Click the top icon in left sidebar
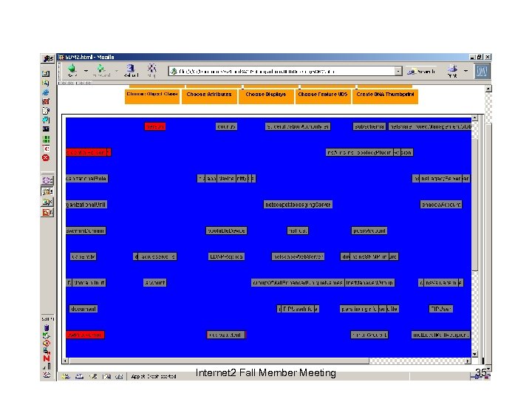Viewport: 532px width, 399px height. 46,74
